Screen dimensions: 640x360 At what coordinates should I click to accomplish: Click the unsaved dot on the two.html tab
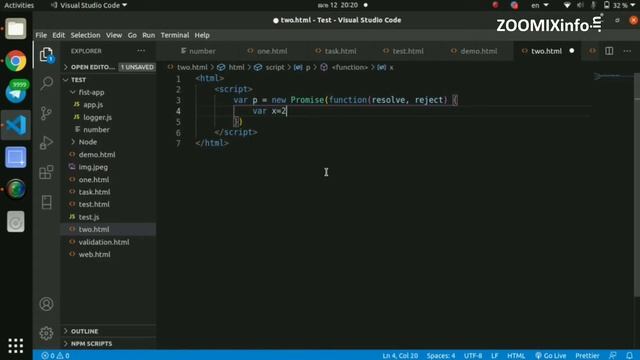(572, 51)
